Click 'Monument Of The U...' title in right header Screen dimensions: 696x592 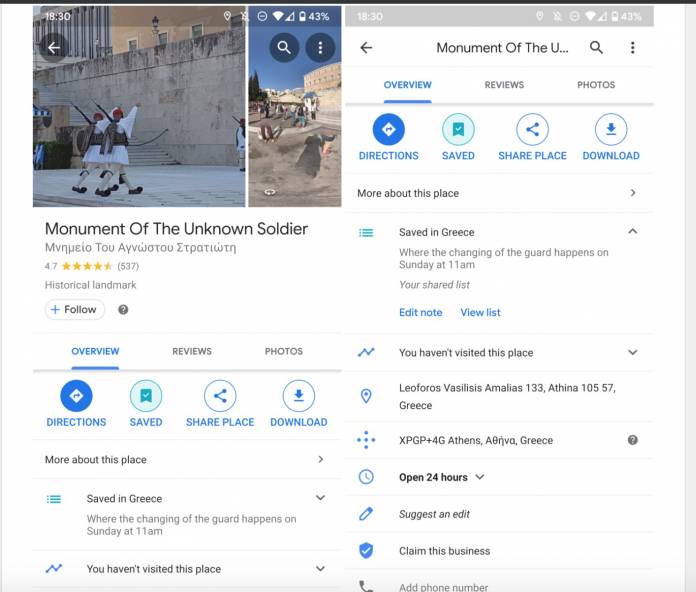(502, 47)
